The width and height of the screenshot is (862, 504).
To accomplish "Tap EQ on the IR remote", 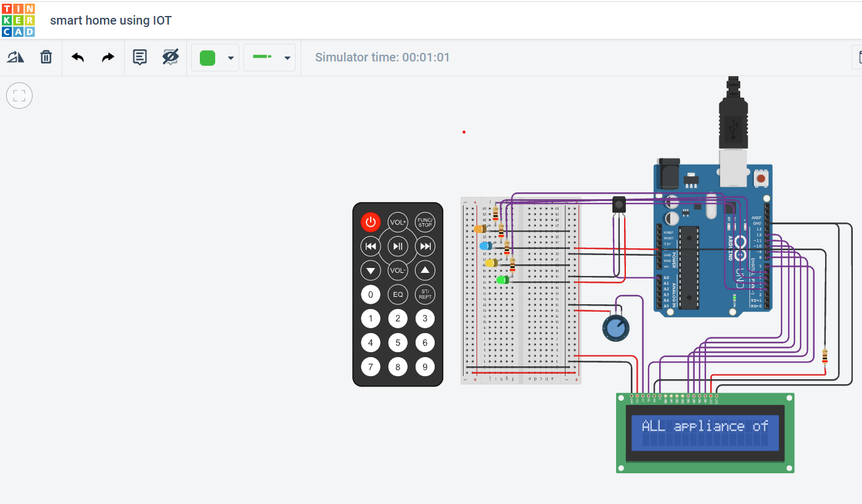I will pos(398,294).
